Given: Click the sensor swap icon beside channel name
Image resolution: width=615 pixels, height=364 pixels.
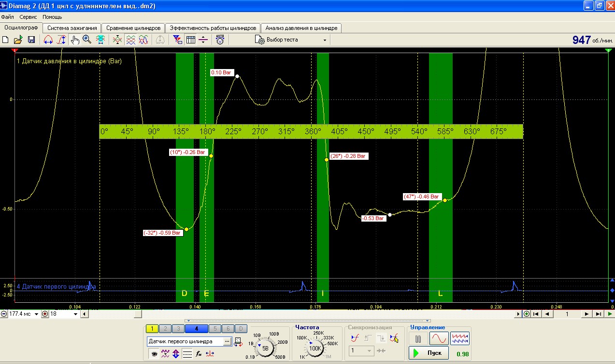Looking at the screenshot, I should [238, 342].
